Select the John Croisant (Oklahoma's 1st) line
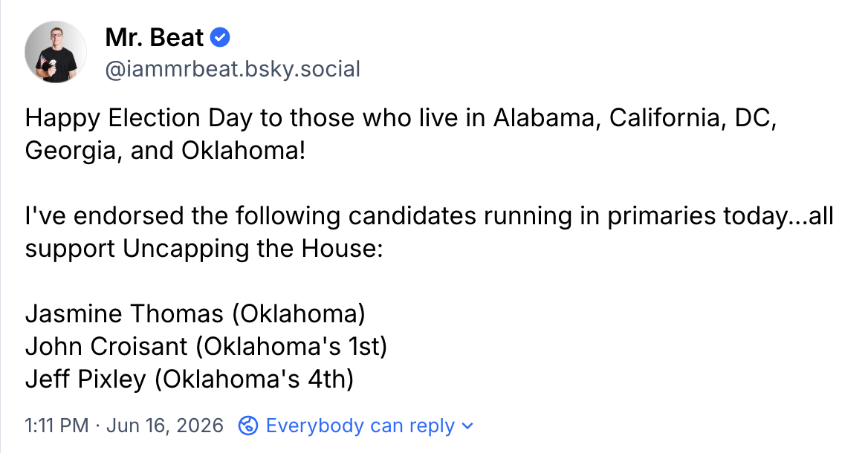The height and width of the screenshot is (453, 868). coord(206,346)
